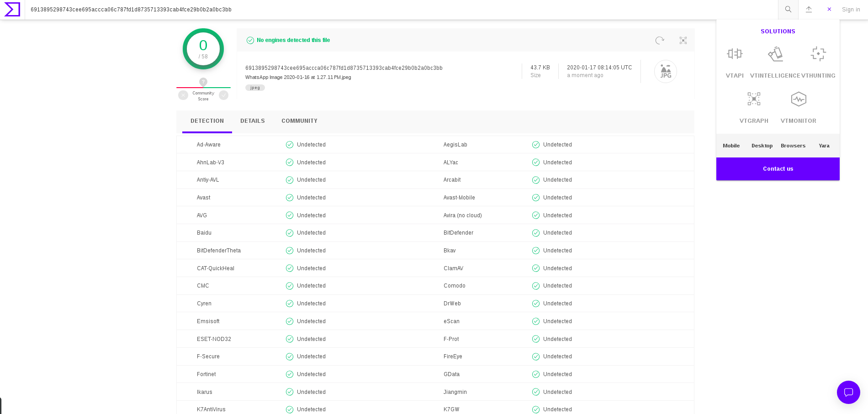The width and height of the screenshot is (868, 414).
Task: Open the graph view icon next to refresh
Action: [683, 40]
